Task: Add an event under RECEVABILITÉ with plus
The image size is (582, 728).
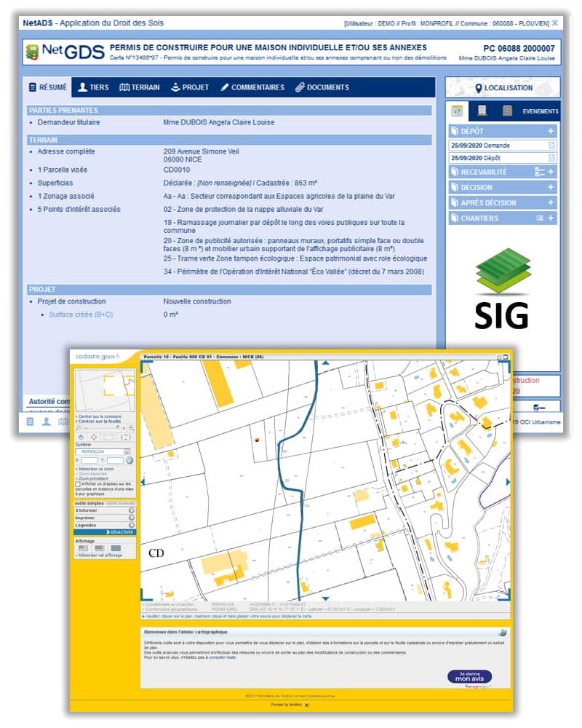Action: [x=551, y=172]
